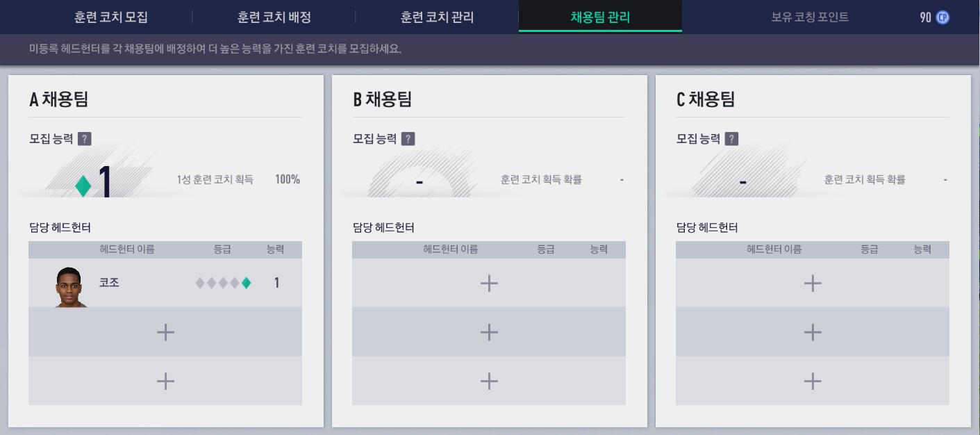Click the A 채용팀 모집 능력 help icon
The height and width of the screenshot is (435, 980).
tap(84, 139)
